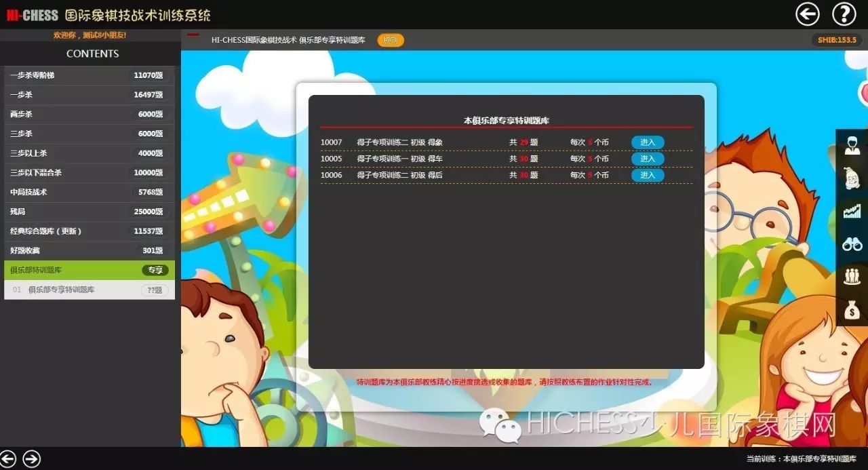Click the 规则 rules button
The image size is (868, 470).
(391, 40)
